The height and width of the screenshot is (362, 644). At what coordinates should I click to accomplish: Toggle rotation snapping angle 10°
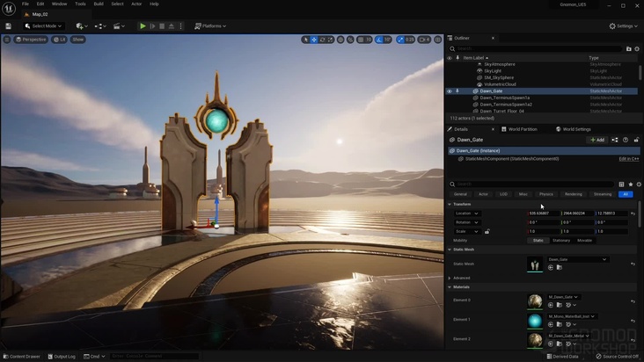pos(384,40)
